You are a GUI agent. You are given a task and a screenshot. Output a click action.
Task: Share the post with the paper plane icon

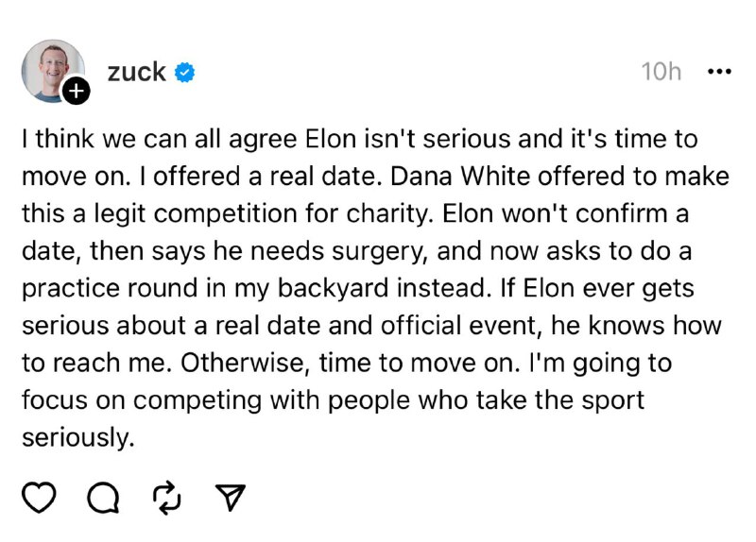[x=231, y=496]
